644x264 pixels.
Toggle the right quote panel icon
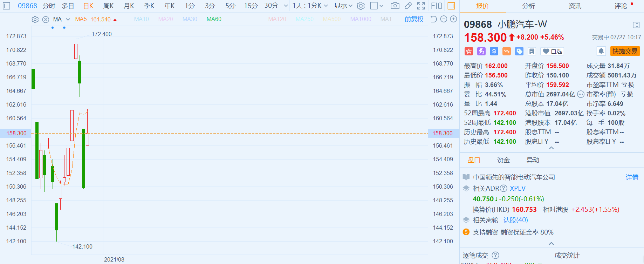click(x=451, y=6)
